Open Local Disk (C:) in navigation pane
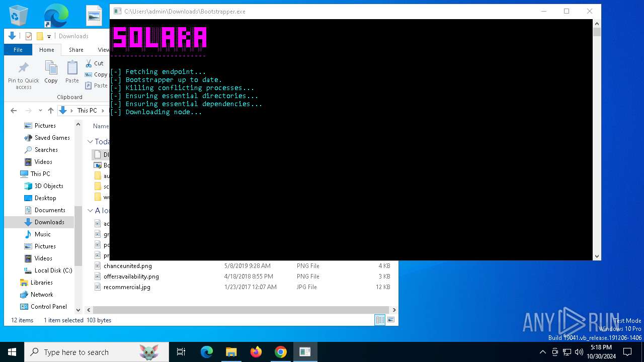This screenshot has width=644, height=362. [53, 270]
